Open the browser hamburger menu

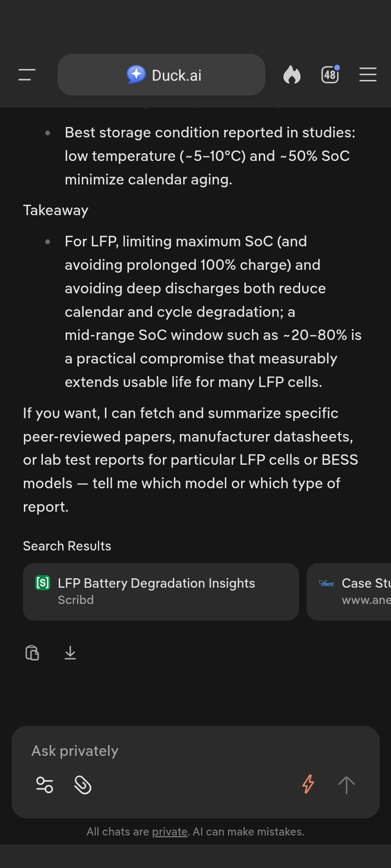point(367,75)
